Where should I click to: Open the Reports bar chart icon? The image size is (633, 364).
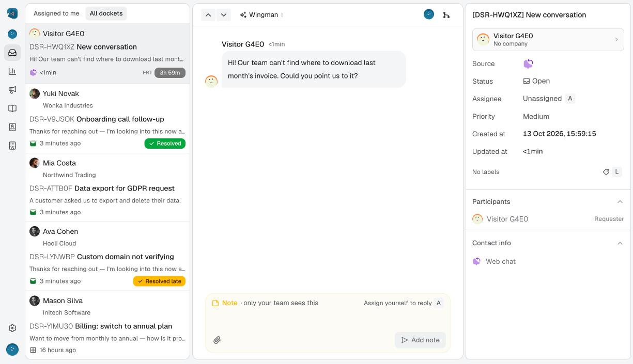click(12, 71)
